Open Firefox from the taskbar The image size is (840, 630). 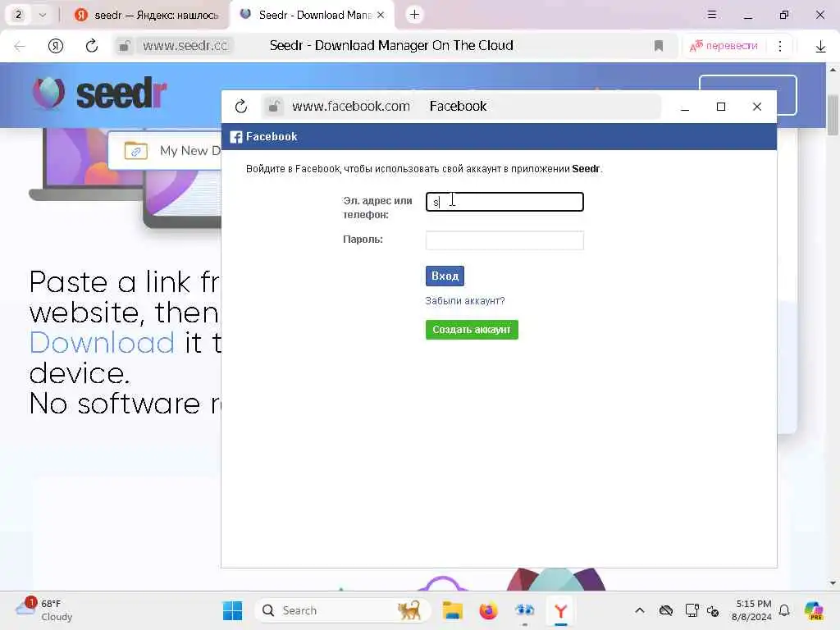(488, 610)
